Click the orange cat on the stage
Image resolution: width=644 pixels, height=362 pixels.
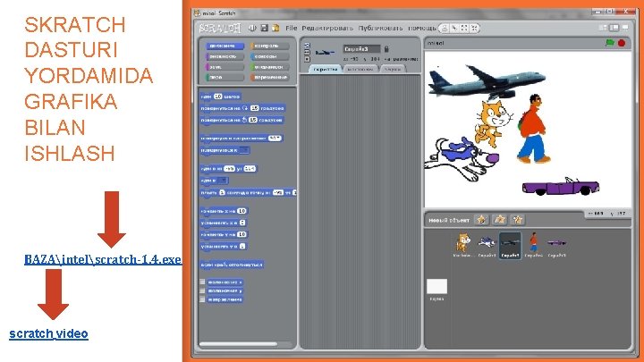[x=493, y=123]
